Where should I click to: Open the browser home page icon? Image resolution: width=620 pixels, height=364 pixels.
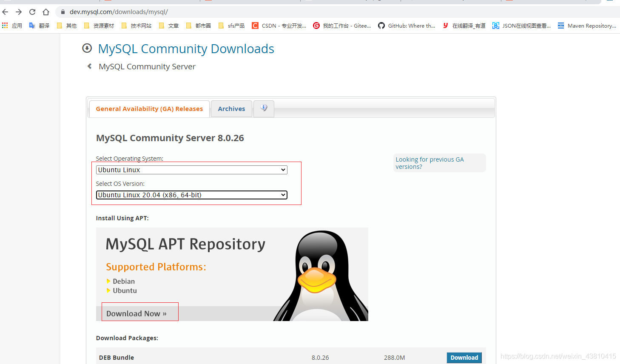(46, 12)
